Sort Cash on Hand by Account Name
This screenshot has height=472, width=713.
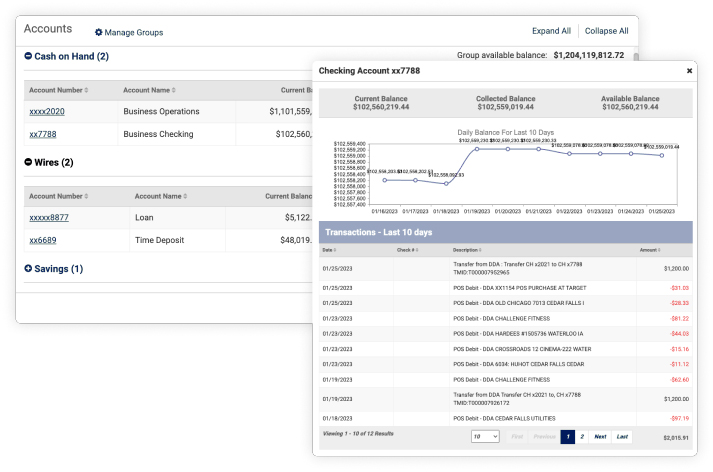point(149,90)
